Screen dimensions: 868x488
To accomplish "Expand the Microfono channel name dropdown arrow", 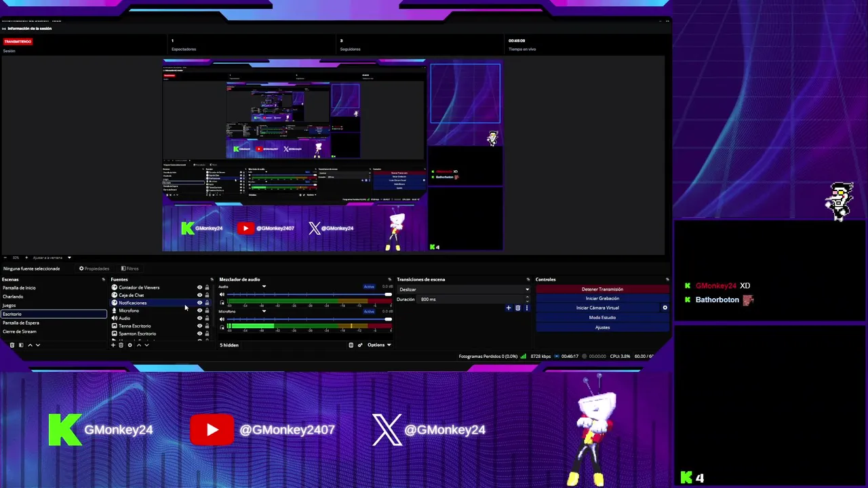I will click(x=264, y=311).
